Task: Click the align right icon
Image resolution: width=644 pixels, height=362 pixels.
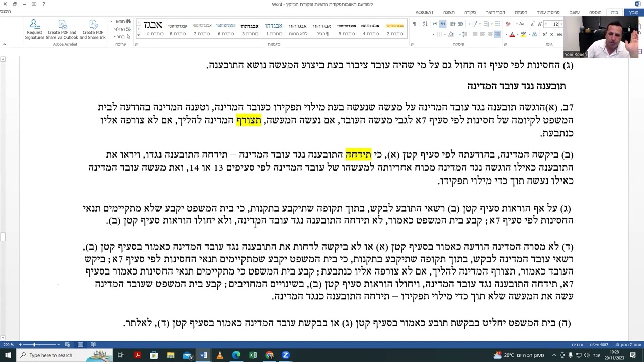Action: tap(497, 34)
